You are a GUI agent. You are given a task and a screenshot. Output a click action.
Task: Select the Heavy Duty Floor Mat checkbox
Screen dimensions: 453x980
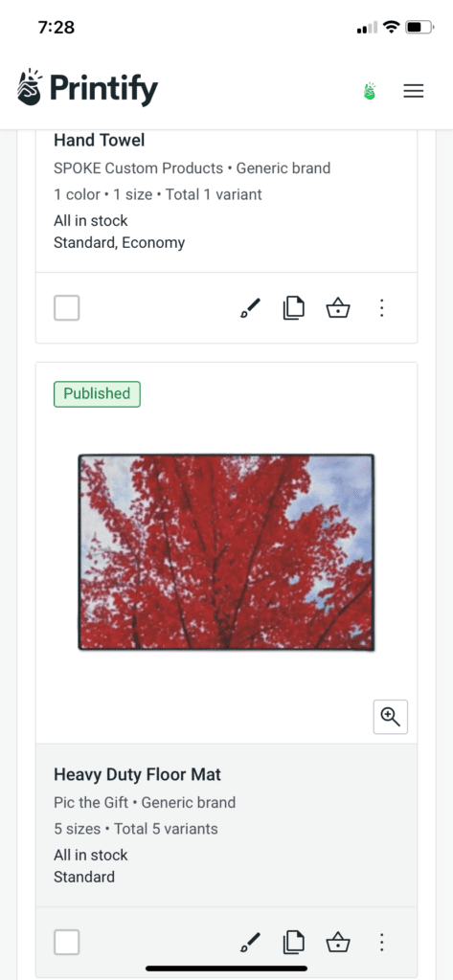(66, 942)
